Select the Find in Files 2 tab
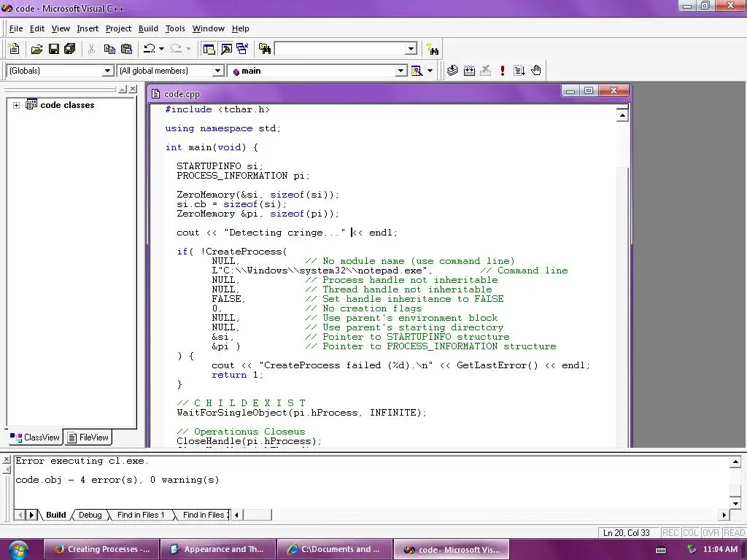747x560 pixels. [x=204, y=515]
